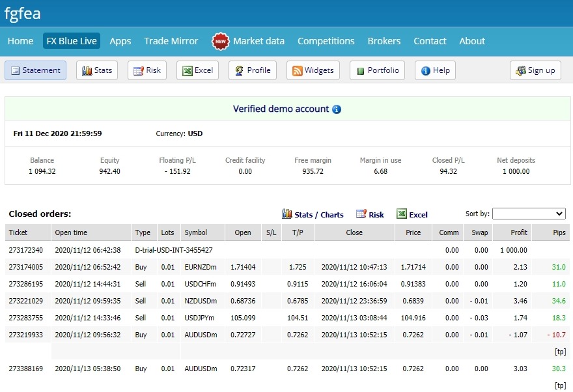The image size is (573, 392).
Task: Open the Portfolio section
Action: [x=377, y=70]
